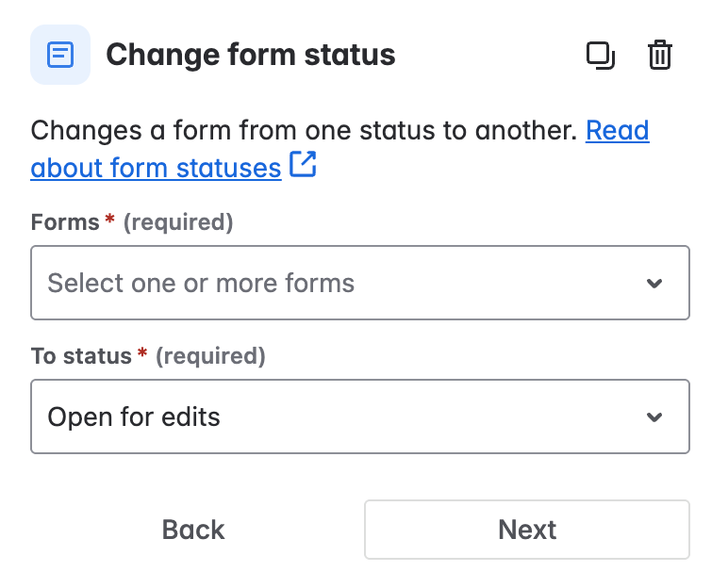Click the "Change form status" heading

click(251, 56)
